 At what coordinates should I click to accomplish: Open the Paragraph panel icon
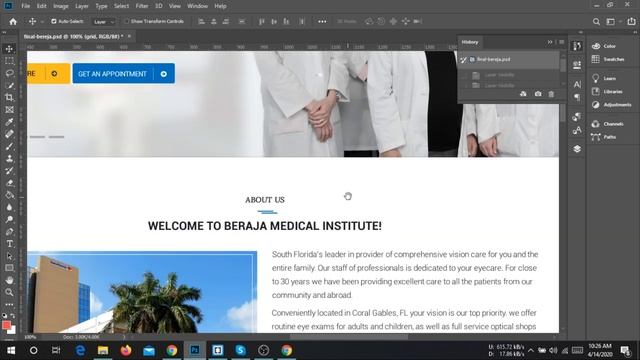pos(577,97)
